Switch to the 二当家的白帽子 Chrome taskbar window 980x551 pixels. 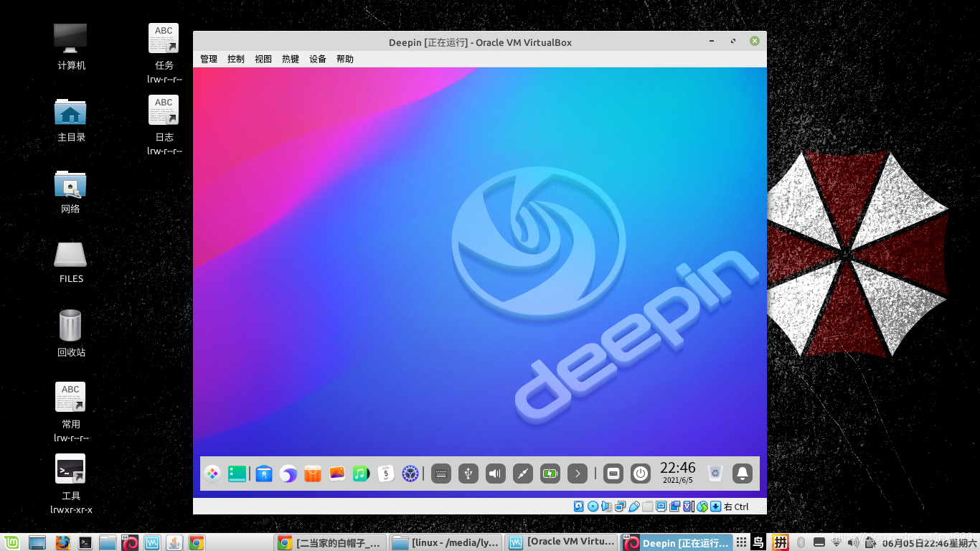coord(330,542)
